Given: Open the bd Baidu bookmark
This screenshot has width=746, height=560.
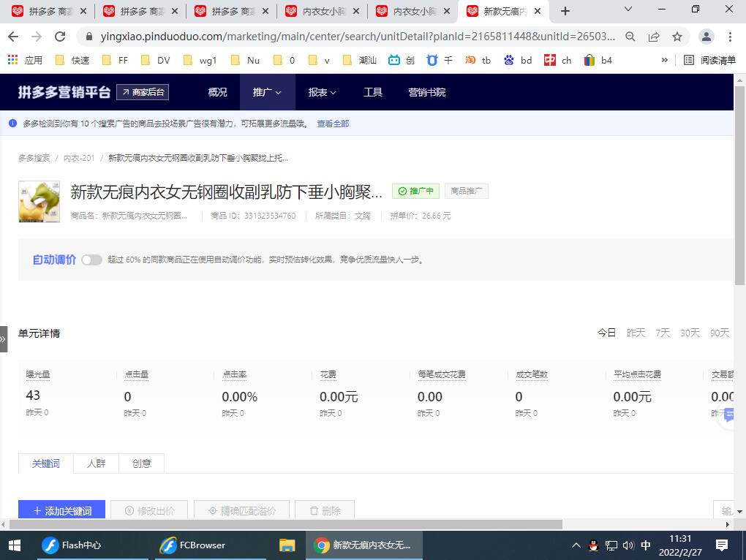Looking at the screenshot, I should pyautogui.click(x=518, y=60).
